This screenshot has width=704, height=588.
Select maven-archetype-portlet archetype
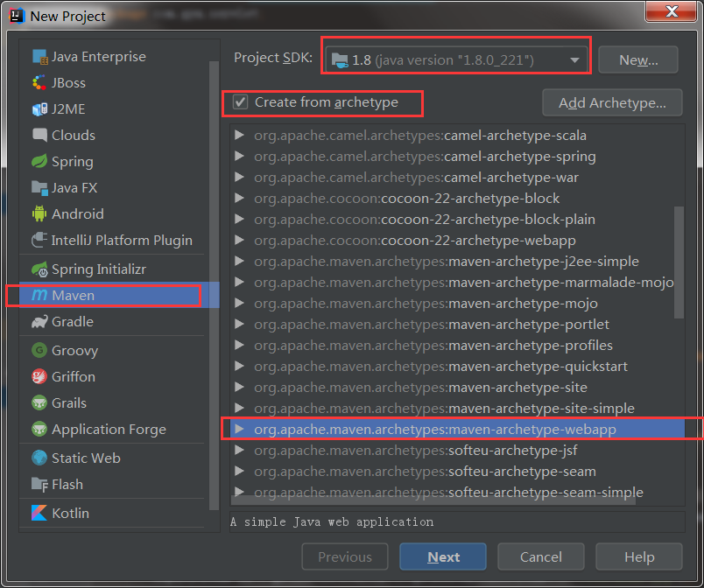(x=457, y=325)
